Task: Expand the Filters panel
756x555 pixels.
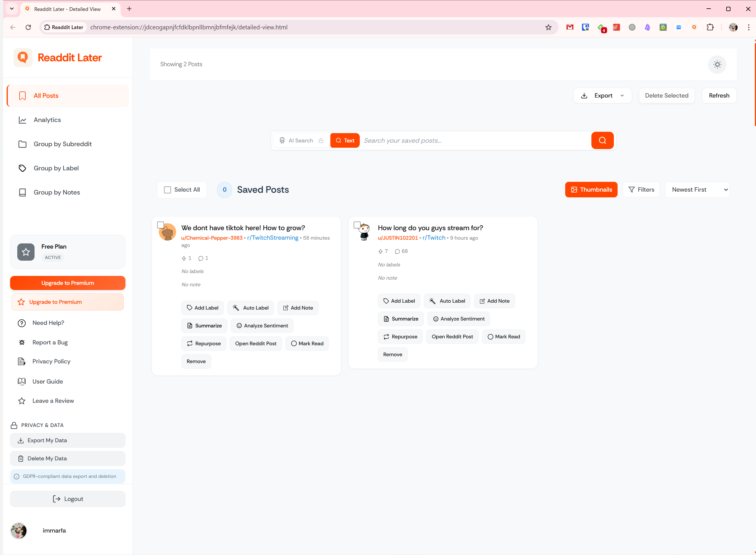Action: pyautogui.click(x=641, y=190)
